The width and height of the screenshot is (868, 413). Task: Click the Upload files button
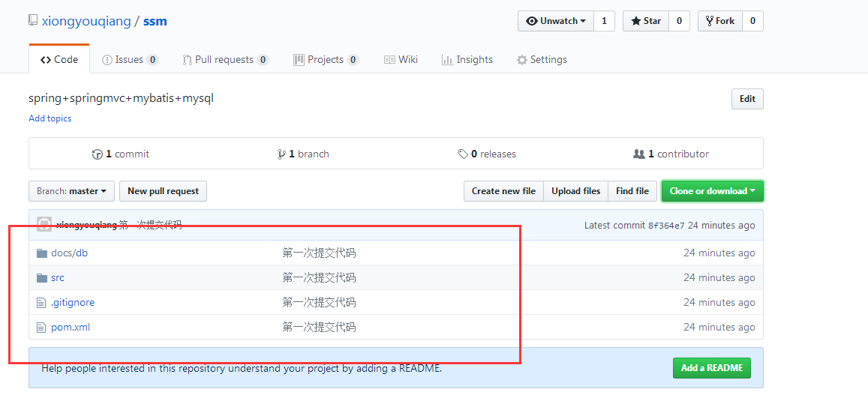click(575, 190)
